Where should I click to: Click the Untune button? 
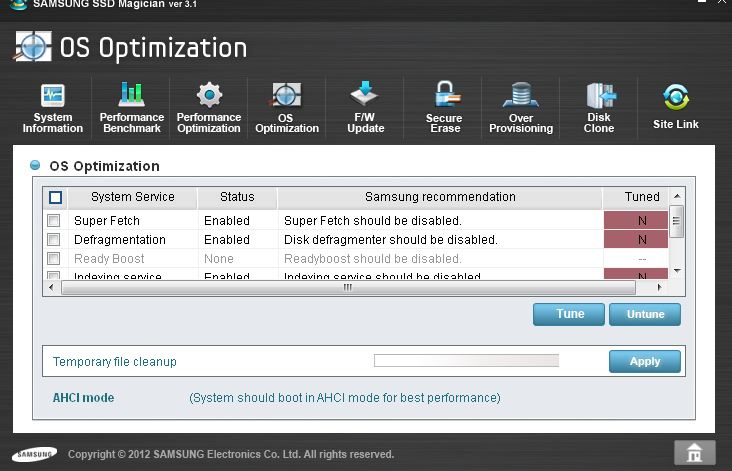point(645,314)
